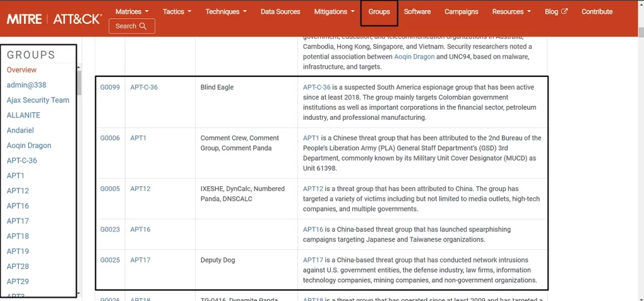Select APT19 in the sidebar
Viewport: 644px width, 301px height.
coord(18,251)
